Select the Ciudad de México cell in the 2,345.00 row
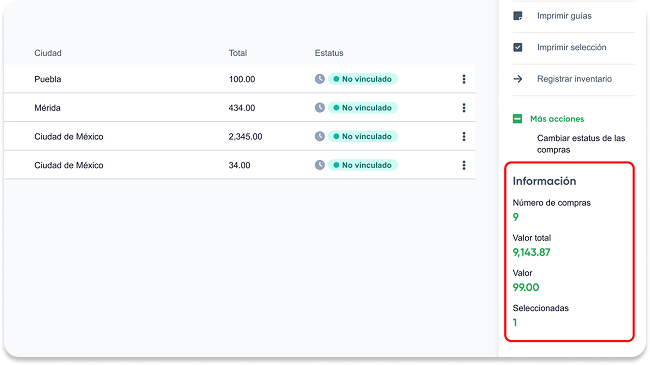650x365 pixels. [x=69, y=136]
